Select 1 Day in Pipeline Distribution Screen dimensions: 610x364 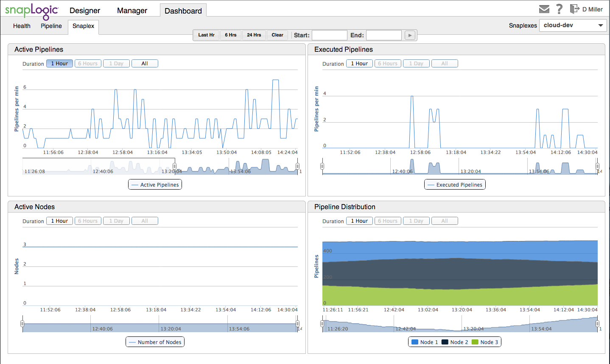(x=416, y=221)
